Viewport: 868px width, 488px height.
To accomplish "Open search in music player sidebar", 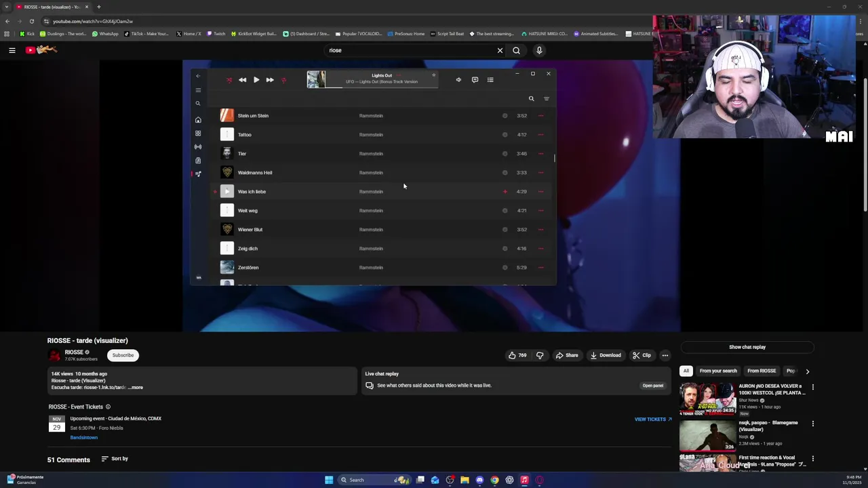I will point(198,104).
